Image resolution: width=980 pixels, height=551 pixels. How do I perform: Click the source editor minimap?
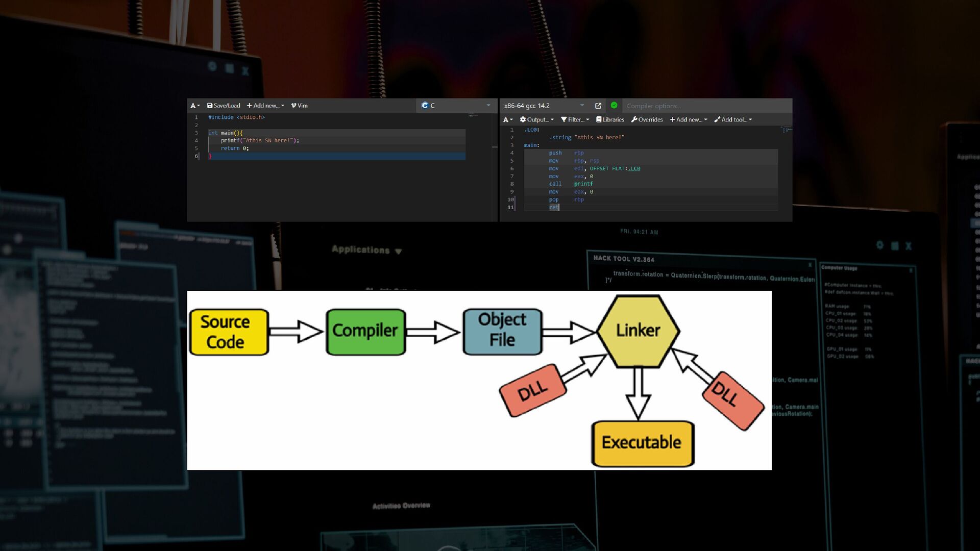click(x=473, y=116)
